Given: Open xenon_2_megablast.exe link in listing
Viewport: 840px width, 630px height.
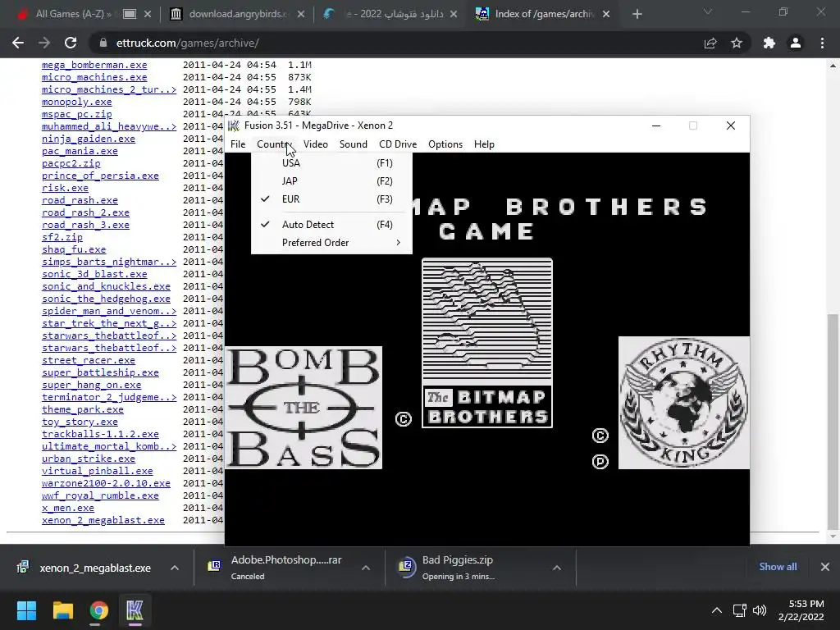Looking at the screenshot, I should pos(103,521).
